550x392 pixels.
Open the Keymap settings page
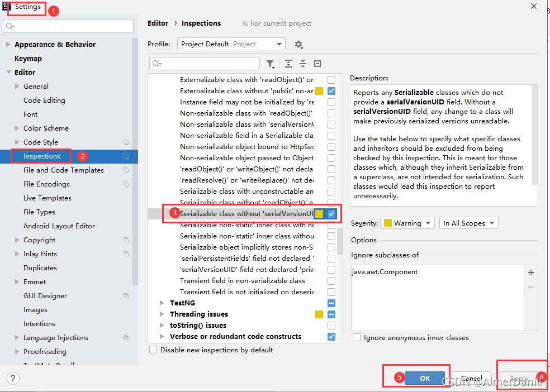[x=28, y=59]
